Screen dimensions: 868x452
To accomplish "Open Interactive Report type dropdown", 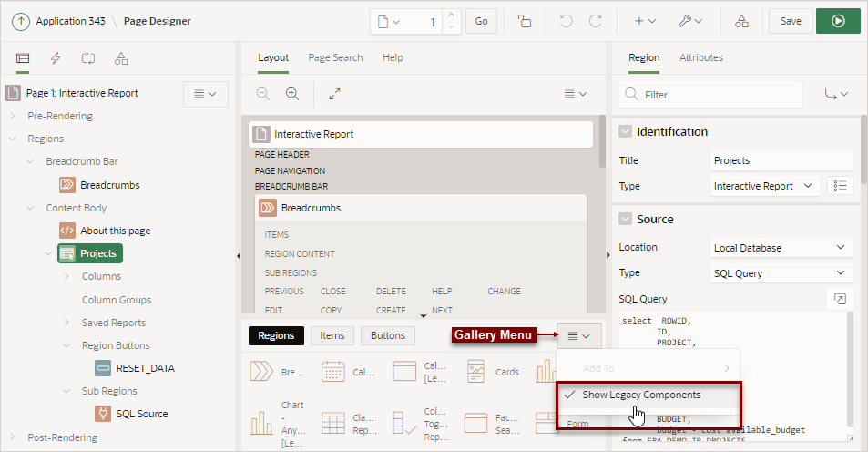I will click(763, 186).
